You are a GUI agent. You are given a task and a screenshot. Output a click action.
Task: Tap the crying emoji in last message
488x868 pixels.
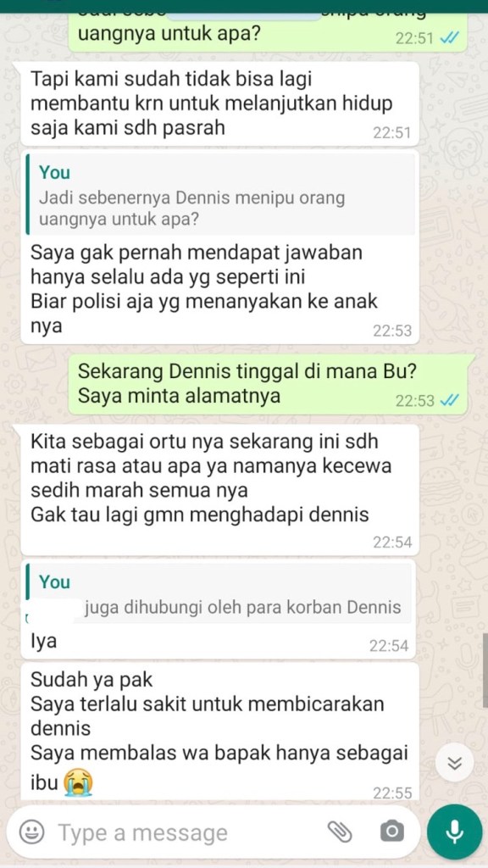(x=78, y=782)
